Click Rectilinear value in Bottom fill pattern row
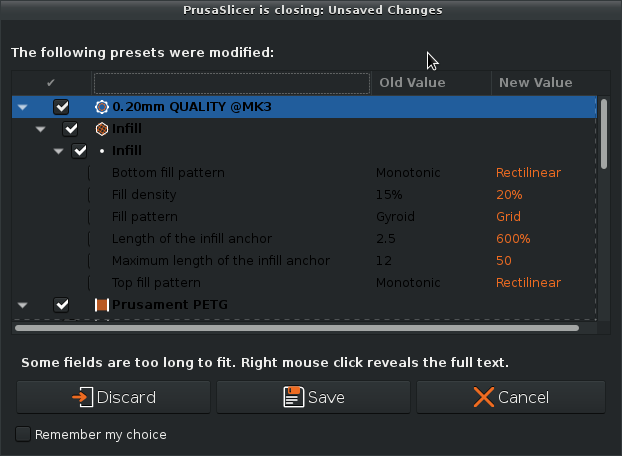The image size is (622, 456). coord(528,173)
